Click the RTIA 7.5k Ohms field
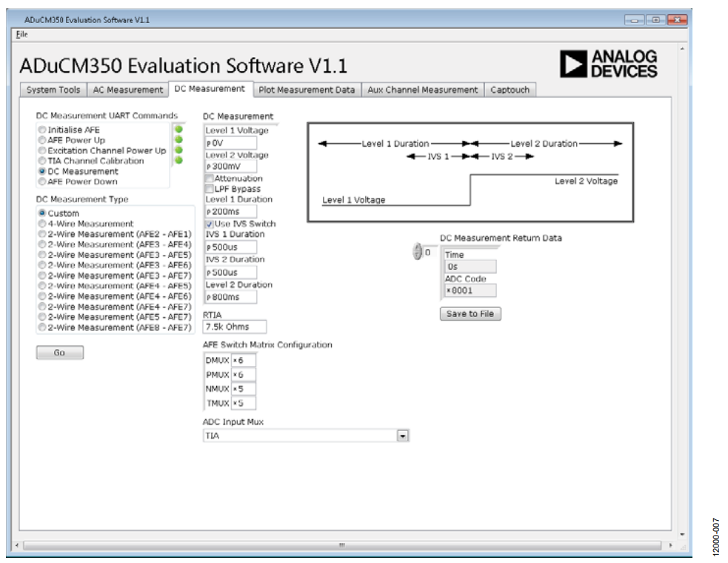The image size is (728, 563). tap(235, 327)
